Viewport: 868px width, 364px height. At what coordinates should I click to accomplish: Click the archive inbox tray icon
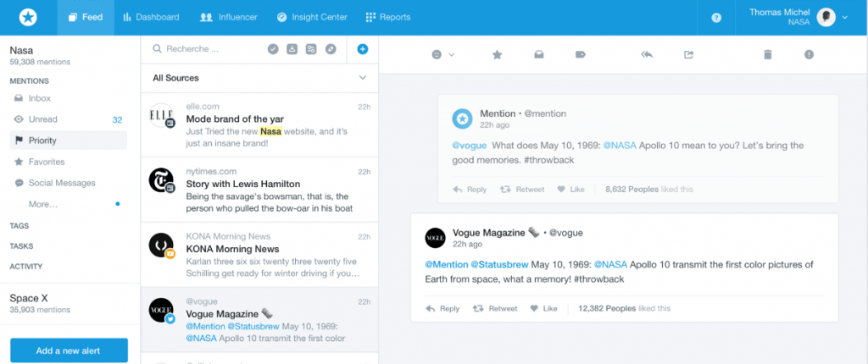538,55
